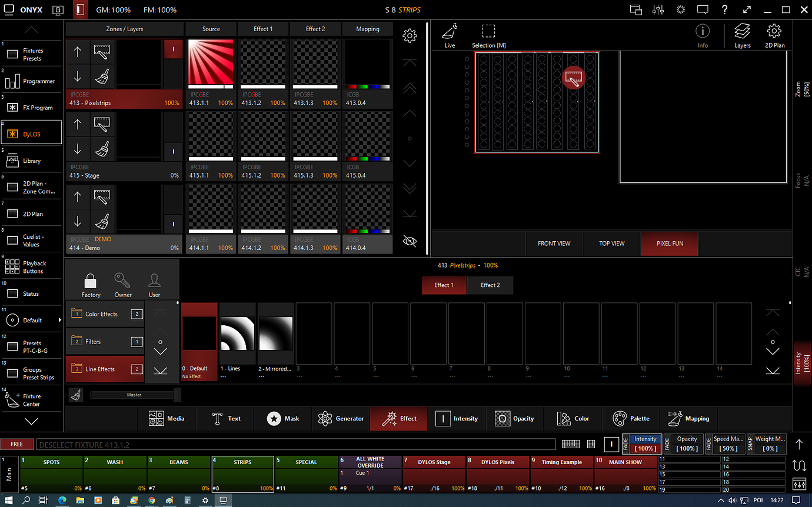Open the window layout icon in title bar
The image size is (812, 507).
tap(636, 9)
